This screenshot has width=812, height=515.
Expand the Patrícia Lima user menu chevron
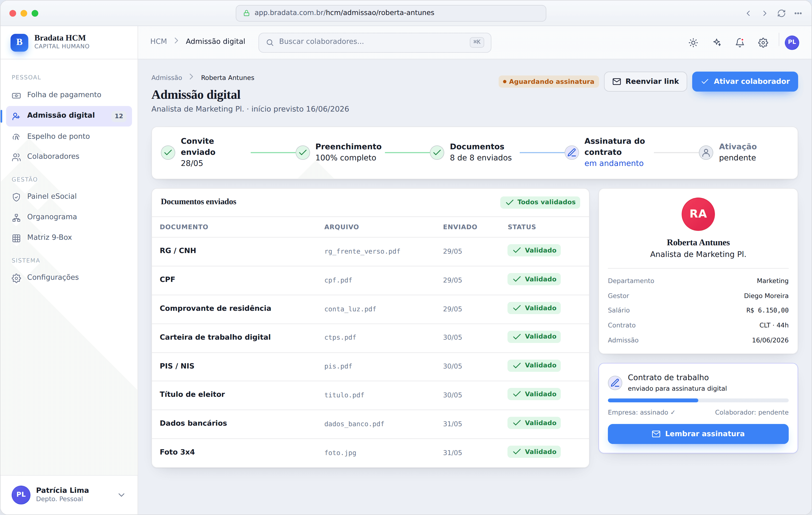[x=121, y=495]
